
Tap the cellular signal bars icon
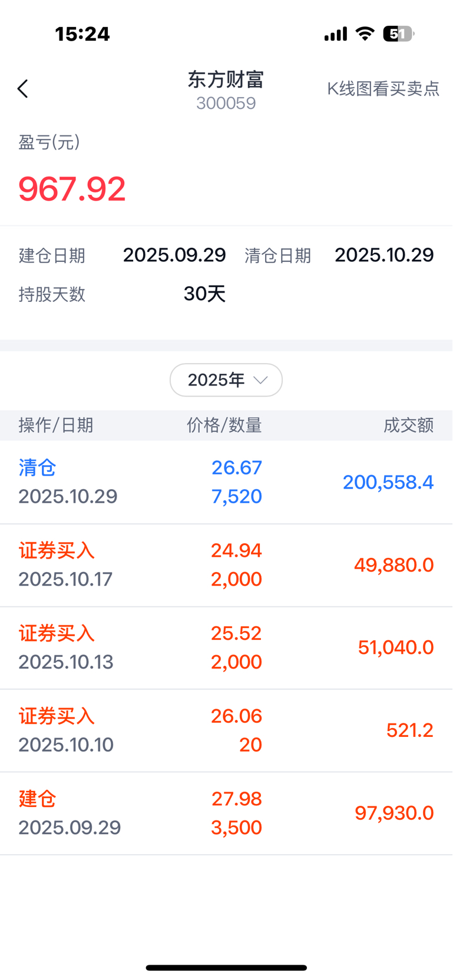(336, 35)
